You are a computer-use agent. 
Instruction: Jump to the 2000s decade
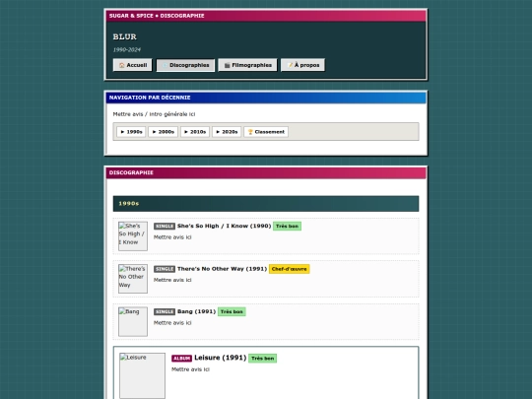[163, 132]
